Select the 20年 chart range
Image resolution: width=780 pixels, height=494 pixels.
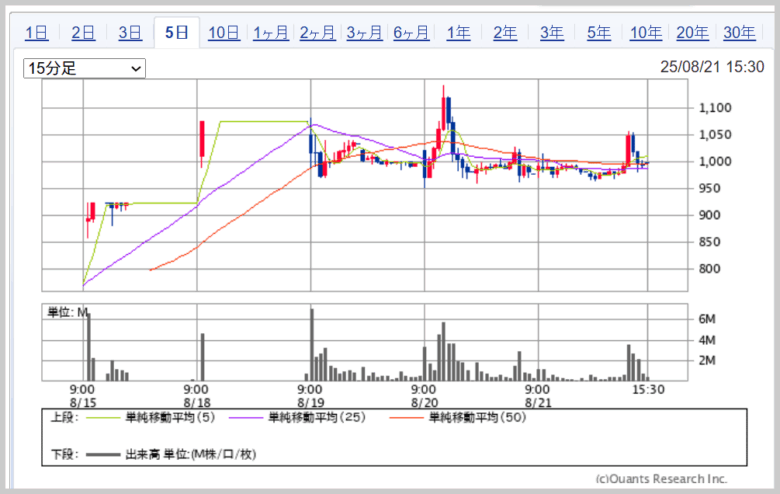(x=692, y=33)
